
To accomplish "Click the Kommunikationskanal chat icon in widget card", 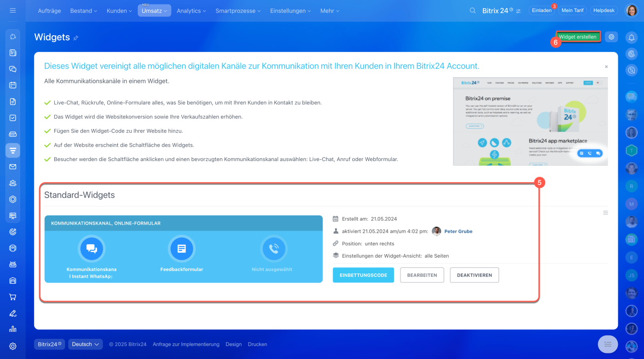I will point(91,248).
